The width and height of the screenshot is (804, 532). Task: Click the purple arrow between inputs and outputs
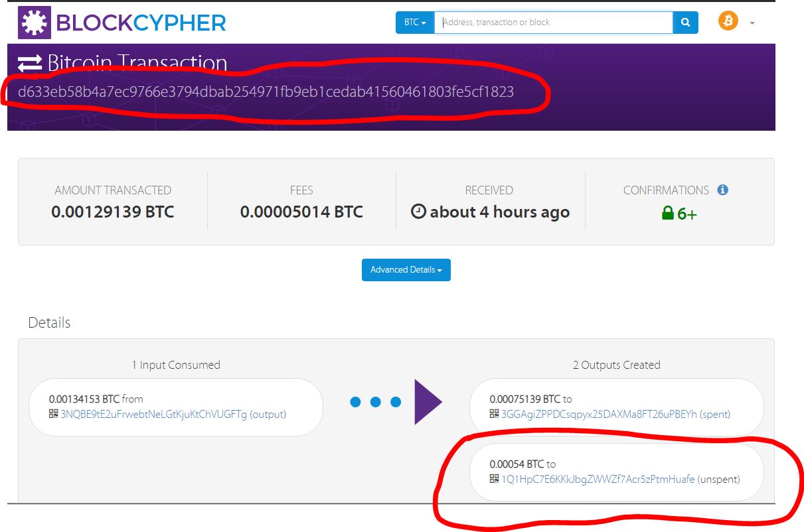click(x=428, y=402)
